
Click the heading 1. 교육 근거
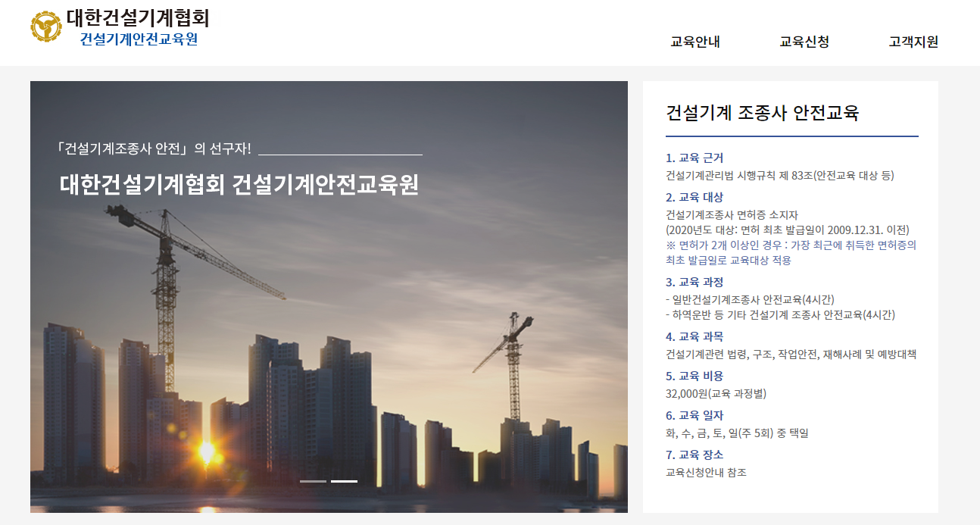point(694,158)
